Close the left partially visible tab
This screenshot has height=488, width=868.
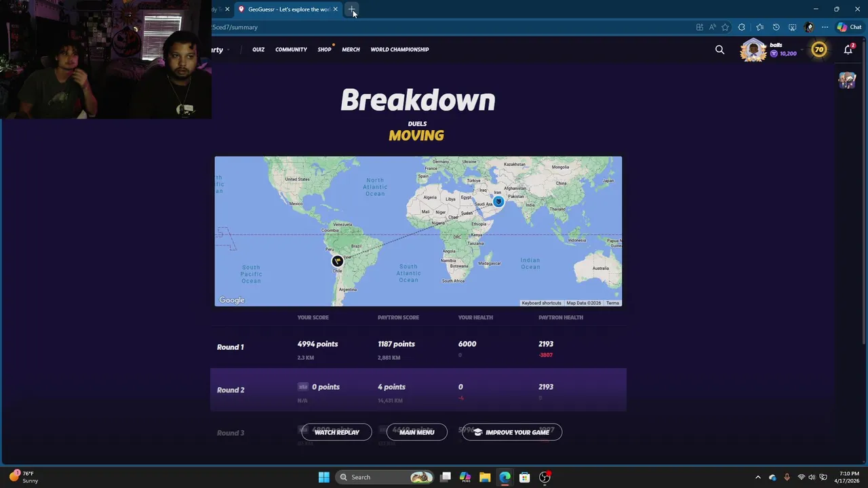click(227, 9)
